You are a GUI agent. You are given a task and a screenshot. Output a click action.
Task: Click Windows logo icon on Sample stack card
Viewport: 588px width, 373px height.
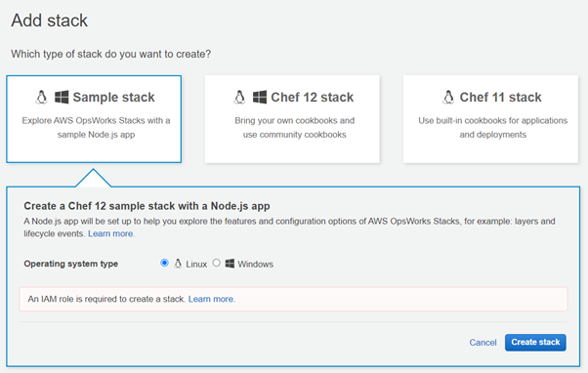click(62, 97)
